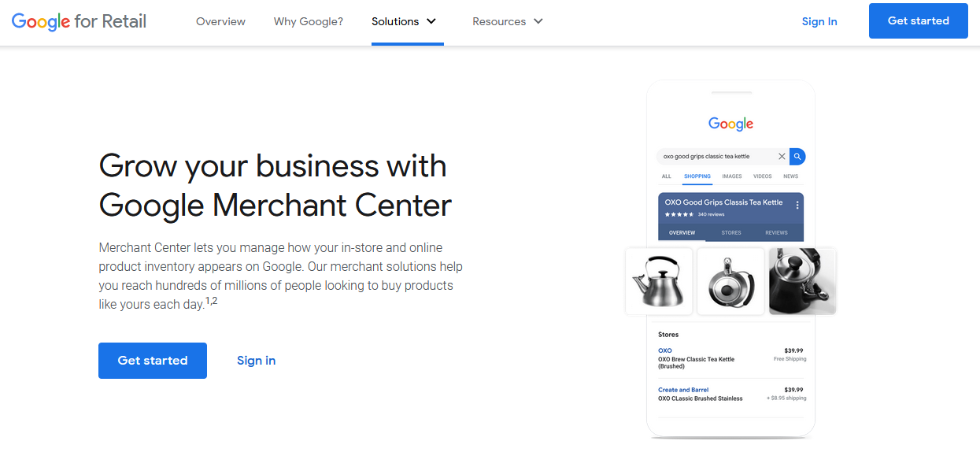
Task: Click the top-view kettle thumbnail in the middle
Action: 730,281
